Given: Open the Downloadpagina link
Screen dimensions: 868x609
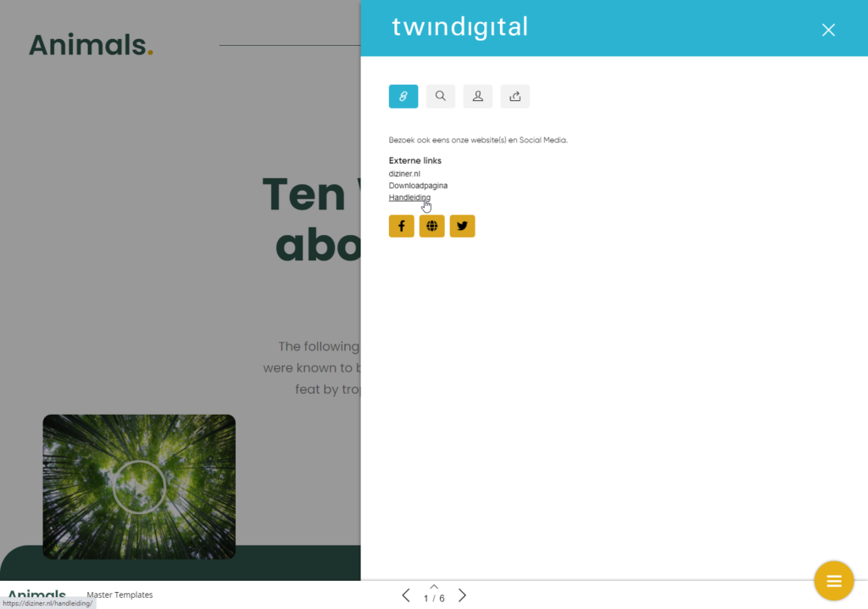Looking at the screenshot, I should [418, 186].
